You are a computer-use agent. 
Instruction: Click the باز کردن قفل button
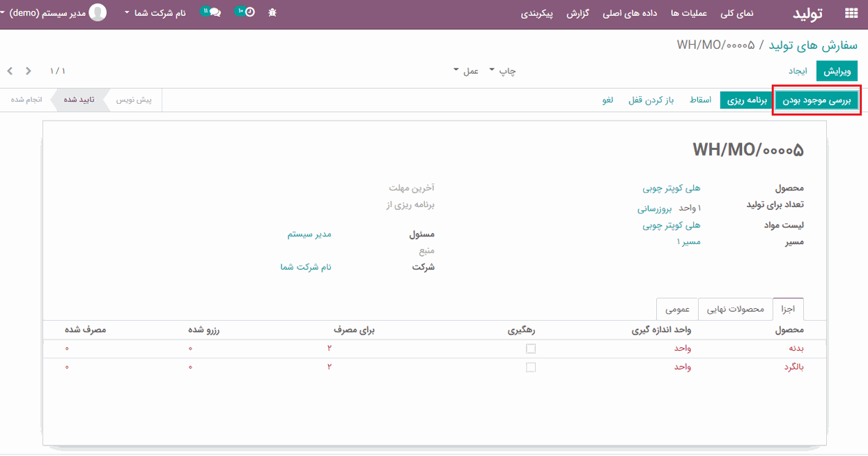pos(651,100)
